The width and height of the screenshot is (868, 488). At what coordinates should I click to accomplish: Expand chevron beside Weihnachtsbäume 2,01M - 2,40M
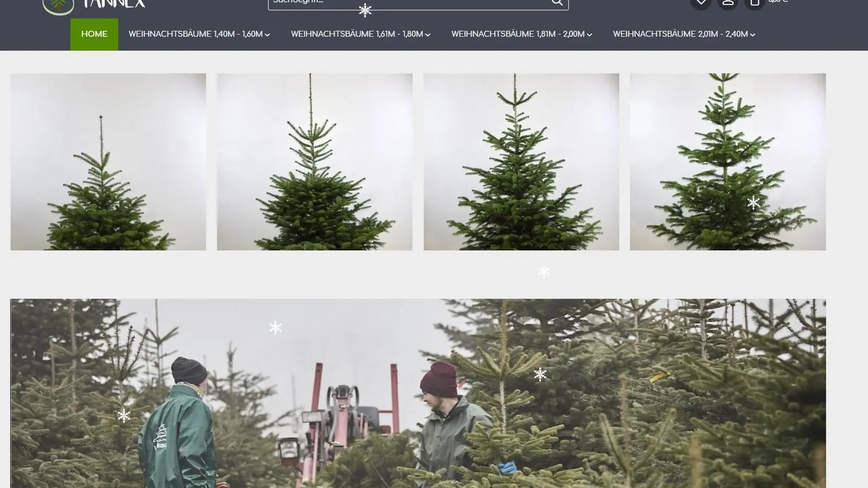point(753,35)
